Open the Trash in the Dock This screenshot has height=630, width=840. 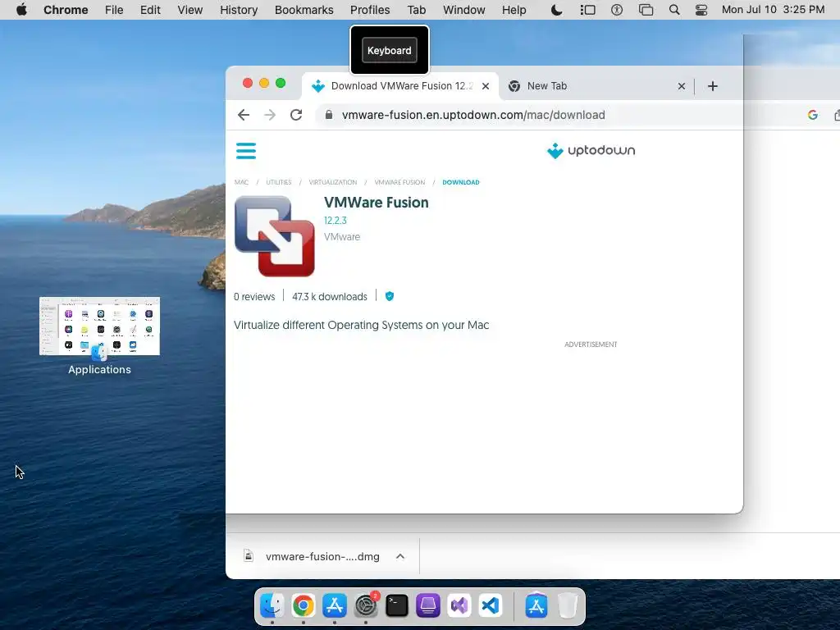(x=568, y=606)
